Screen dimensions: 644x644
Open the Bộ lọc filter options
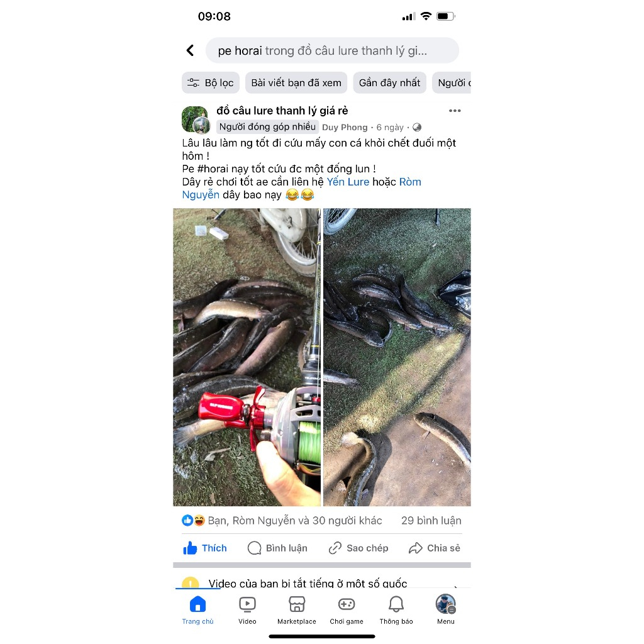[x=210, y=83]
